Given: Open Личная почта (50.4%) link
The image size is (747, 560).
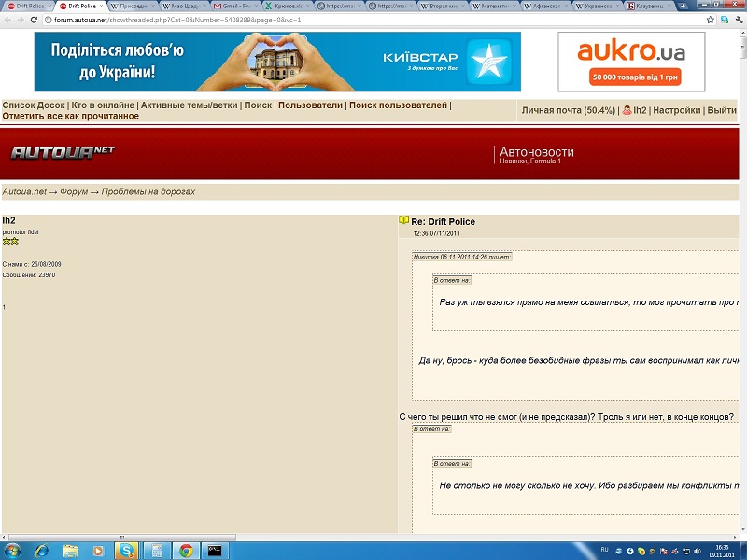Looking at the screenshot, I should pyautogui.click(x=568, y=110).
